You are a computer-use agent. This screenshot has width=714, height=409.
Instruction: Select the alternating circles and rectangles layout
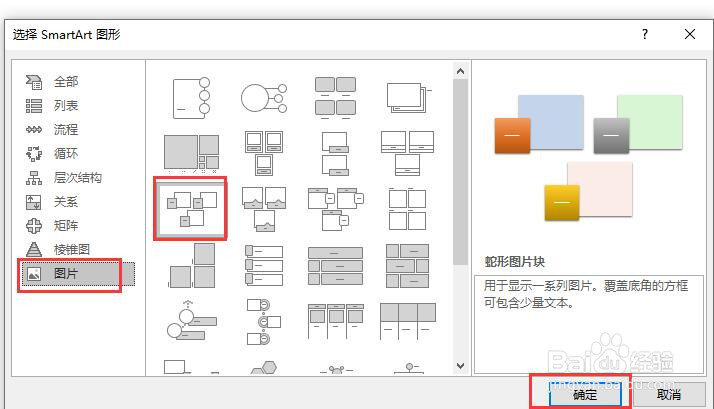(264, 321)
